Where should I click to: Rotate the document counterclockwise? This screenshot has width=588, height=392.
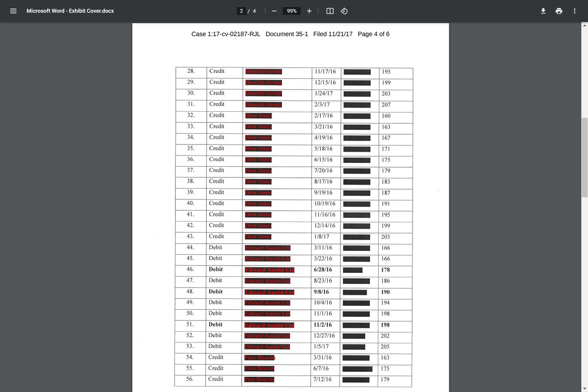click(344, 11)
